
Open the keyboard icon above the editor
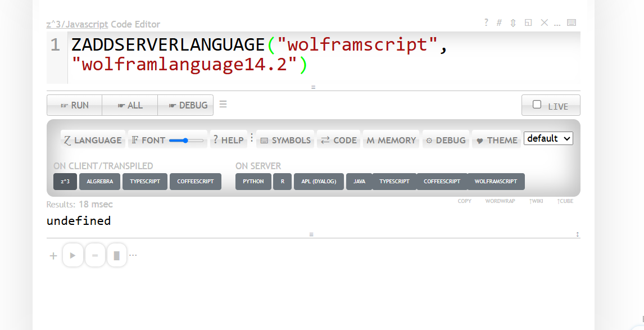coord(572,22)
